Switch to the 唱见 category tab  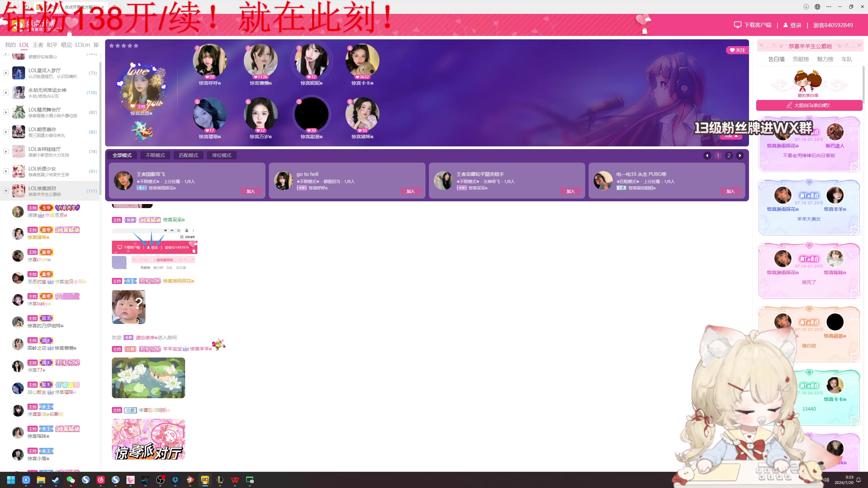pyautogui.click(x=66, y=45)
